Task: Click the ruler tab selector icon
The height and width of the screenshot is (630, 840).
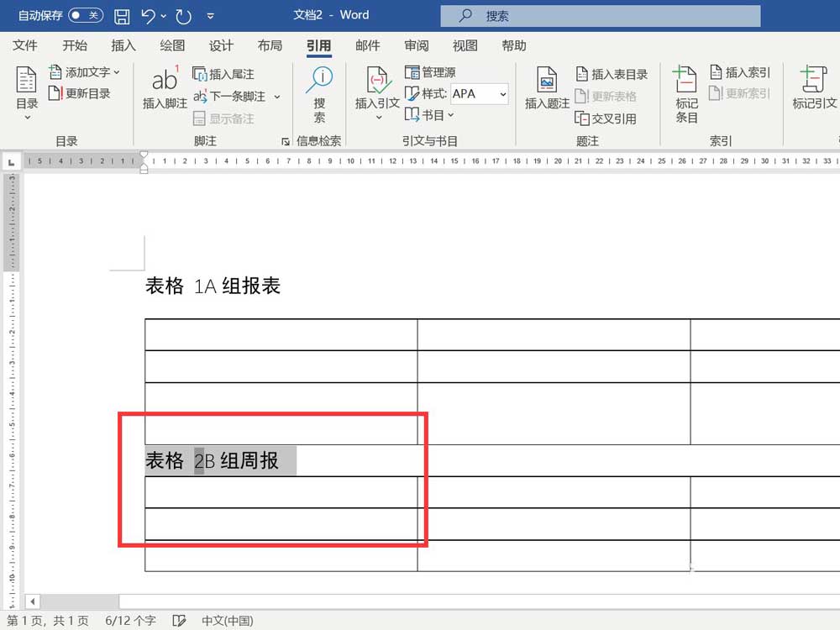Action: [11, 162]
